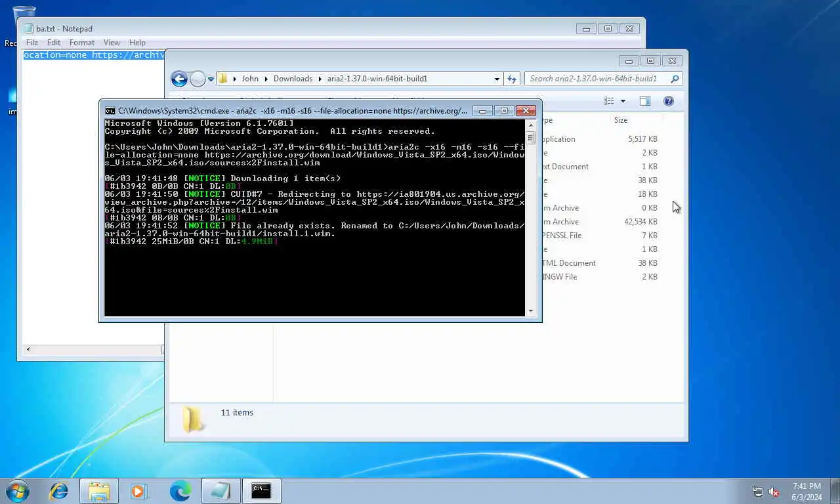Click the search magnifier icon in Explorer

pyautogui.click(x=675, y=79)
